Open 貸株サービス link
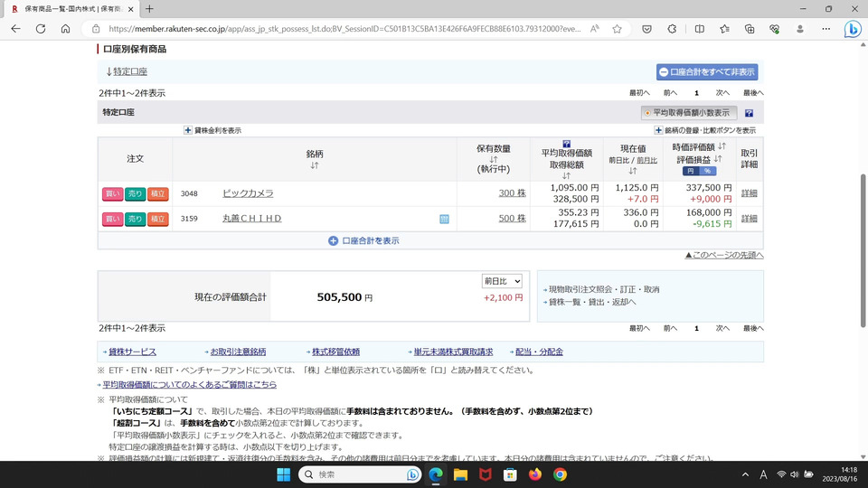 tap(132, 352)
